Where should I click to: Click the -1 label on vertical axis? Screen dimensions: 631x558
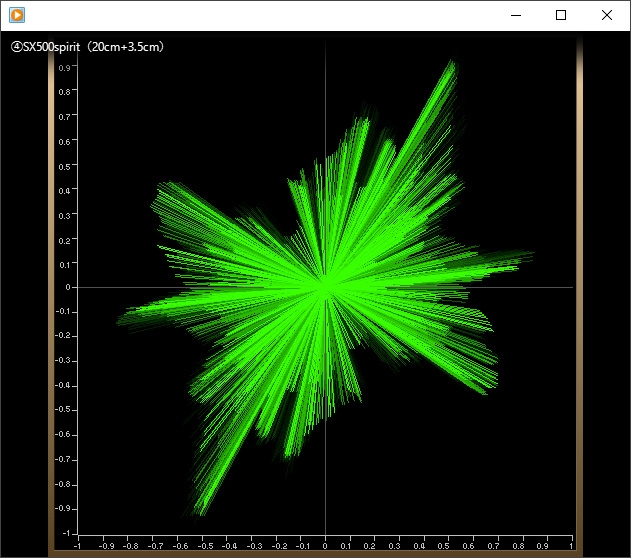(66, 533)
